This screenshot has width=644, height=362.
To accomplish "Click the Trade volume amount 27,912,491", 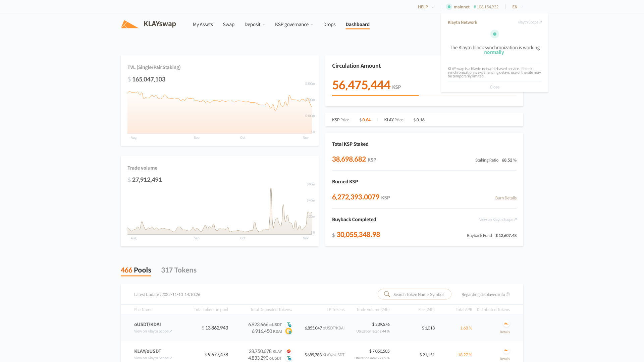I will click(x=147, y=180).
